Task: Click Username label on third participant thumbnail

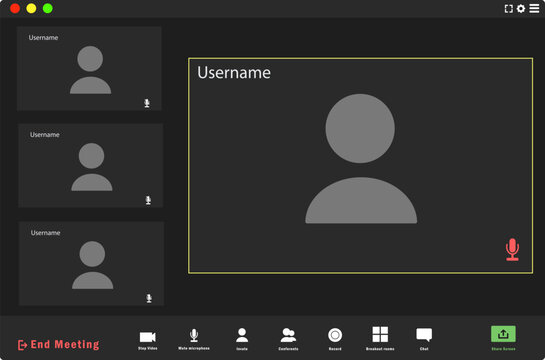Action: click(x=46, y=232)
